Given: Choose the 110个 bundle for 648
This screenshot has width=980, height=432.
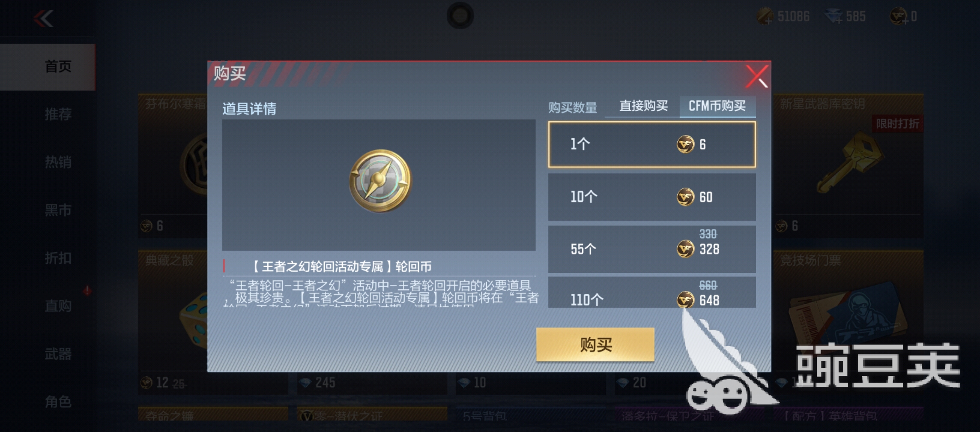Looking at the screenshot, I should tap(652, 293).
